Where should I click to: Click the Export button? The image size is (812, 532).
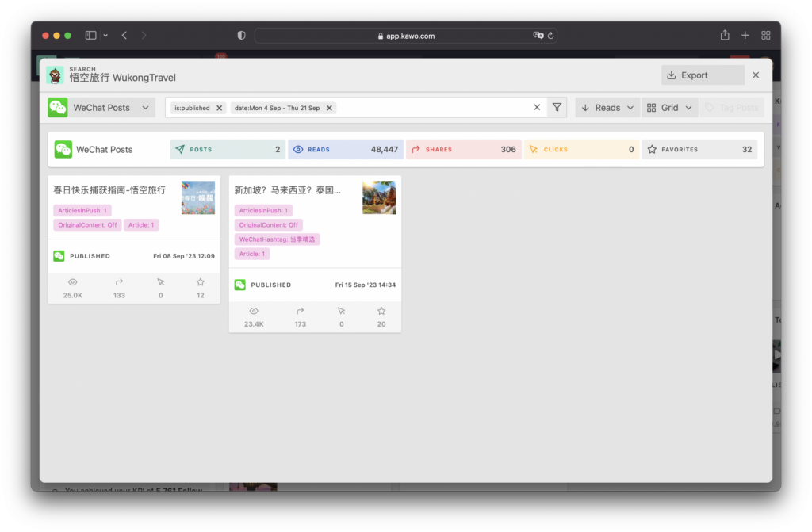703,75
